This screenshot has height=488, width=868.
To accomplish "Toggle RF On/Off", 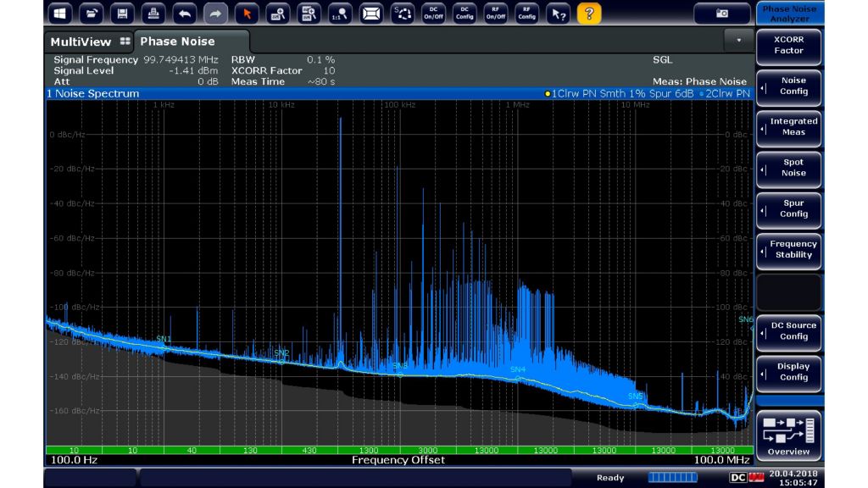I will [495, 14].
